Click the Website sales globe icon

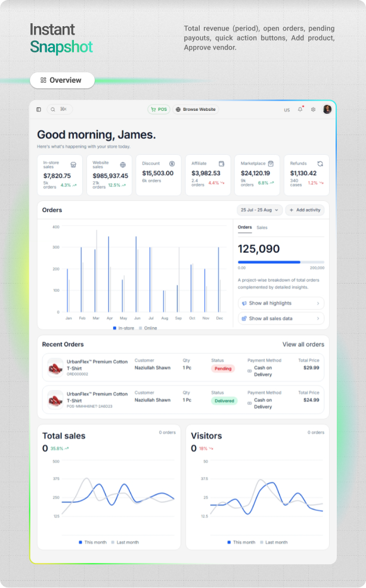click(123, 164)
